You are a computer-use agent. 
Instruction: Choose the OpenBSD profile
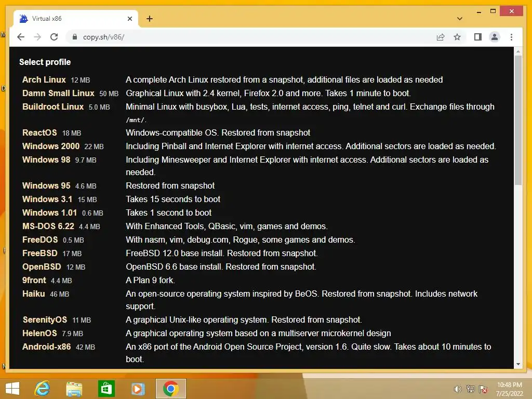[x=42, y=267]
